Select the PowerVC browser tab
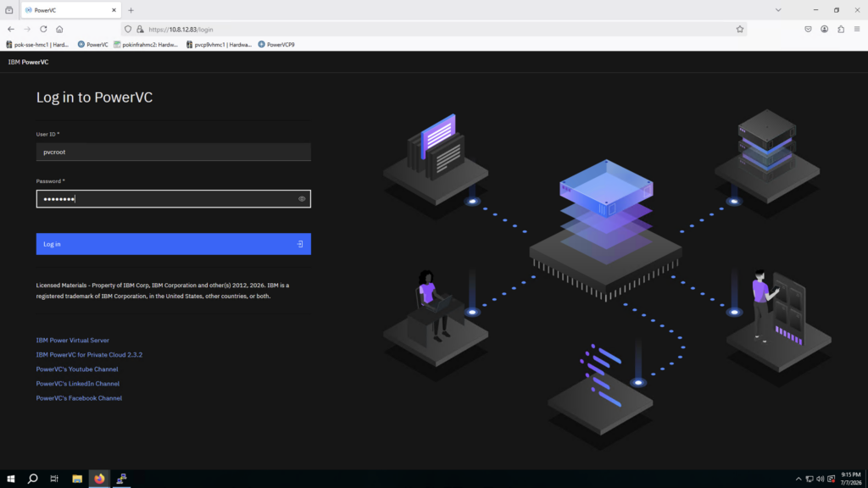Image resolution: width=868 pixels, height=488 pixels. (71, 10)
